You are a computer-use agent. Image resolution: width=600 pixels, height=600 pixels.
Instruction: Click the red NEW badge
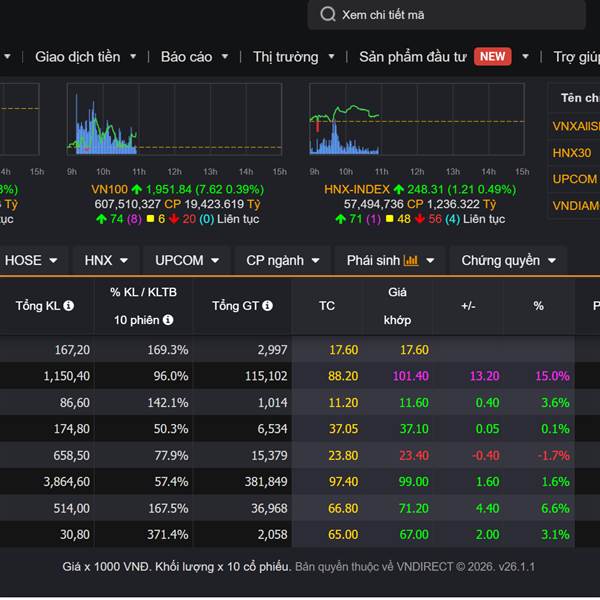492,57
